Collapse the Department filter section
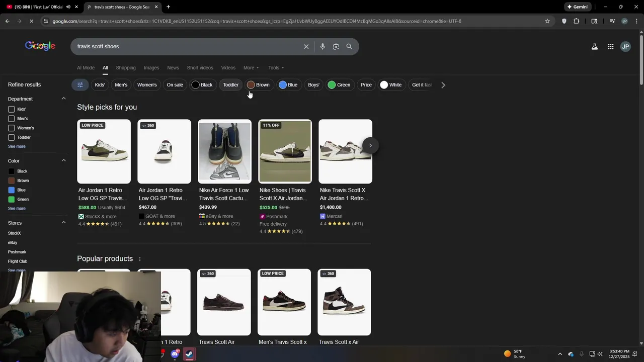Viewport: 644px width, 362px height. [63, 99]
